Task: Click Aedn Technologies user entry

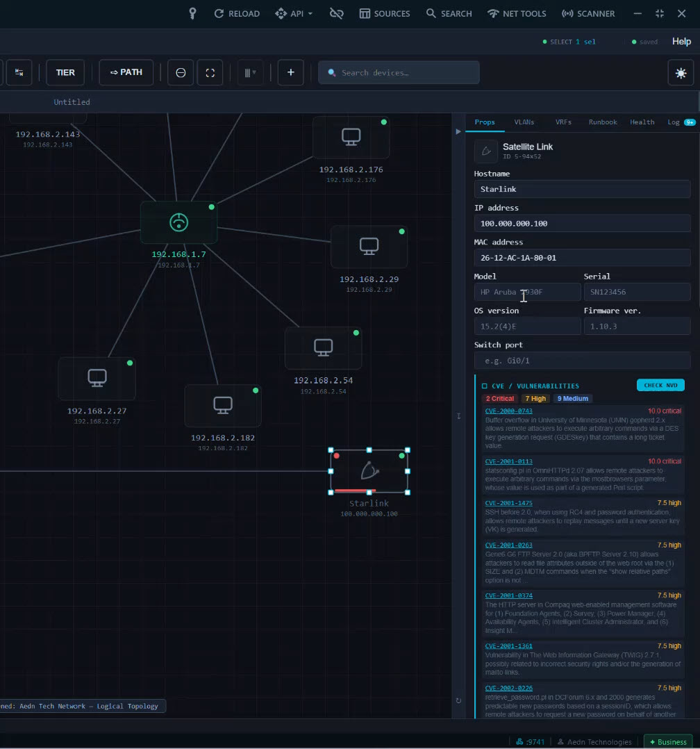Action: coord(594,742)
